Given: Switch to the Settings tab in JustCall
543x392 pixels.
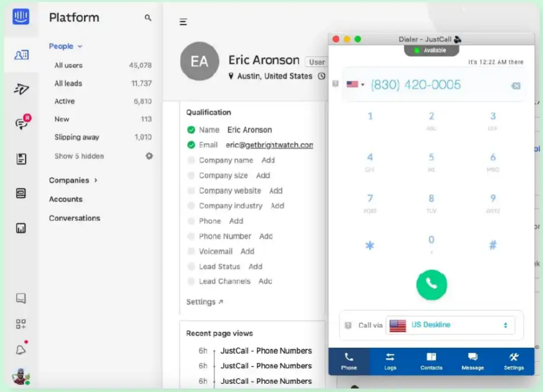Looking at the screenshot, I should pyautogui.click(x=514, y=362).
